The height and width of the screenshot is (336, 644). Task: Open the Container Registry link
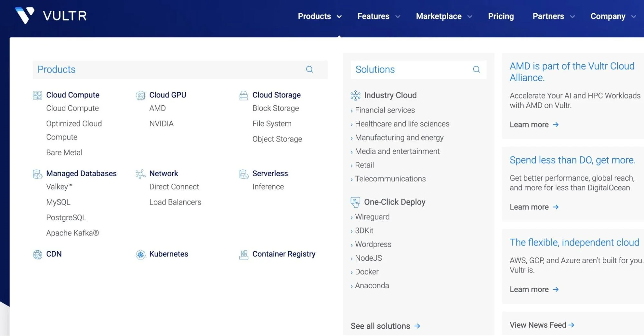pos(284,254)
